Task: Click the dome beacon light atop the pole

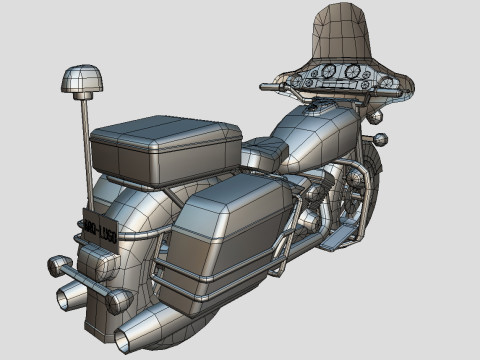Action: [x=82, y=79]
